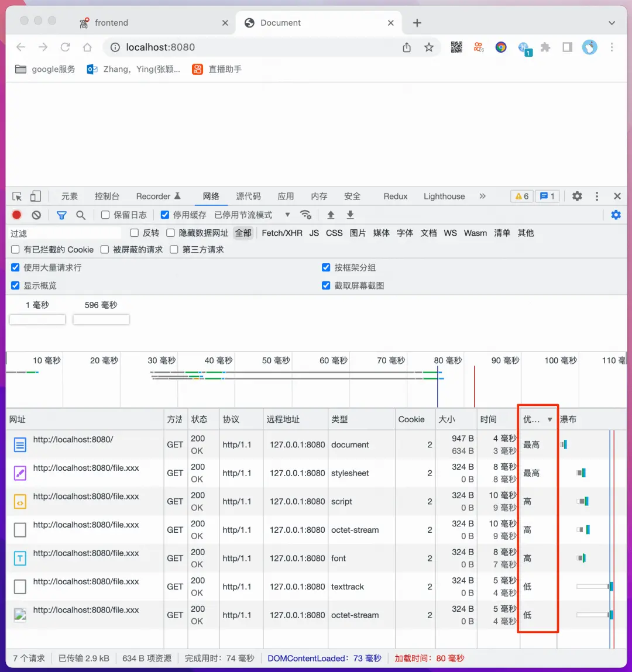Click the inspect element picker icon
632x672 pixels.
click(x=17, y=197)
